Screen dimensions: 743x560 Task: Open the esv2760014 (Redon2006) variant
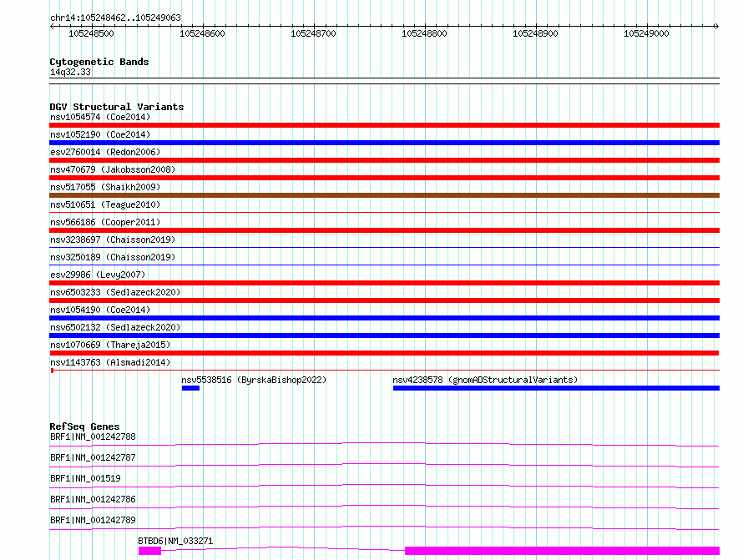coord(105,152)
